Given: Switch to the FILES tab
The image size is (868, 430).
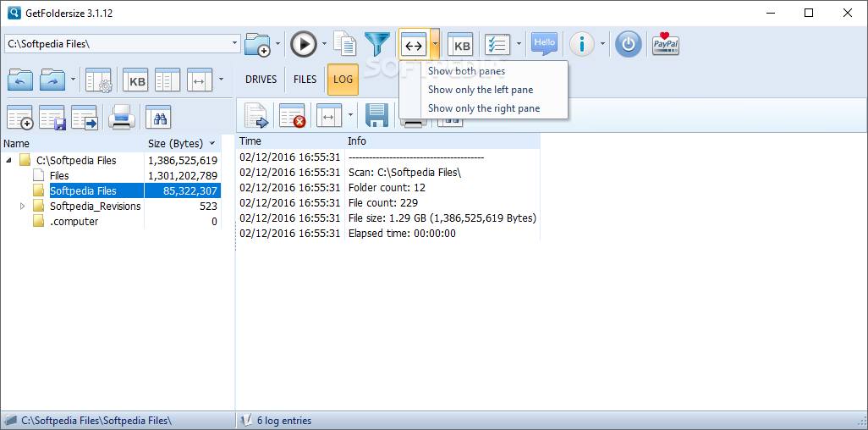Looking at the screenshot, I should point(305,80).
